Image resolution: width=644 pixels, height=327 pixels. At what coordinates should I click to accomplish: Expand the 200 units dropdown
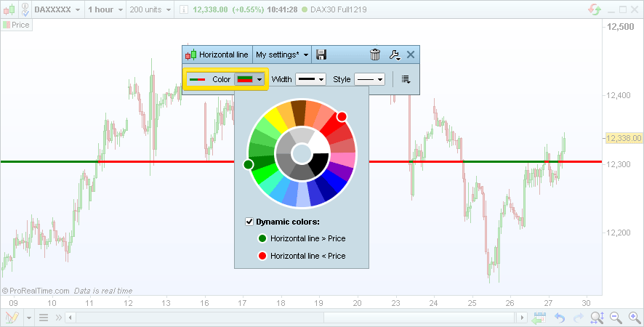click(x=150, y=9)
